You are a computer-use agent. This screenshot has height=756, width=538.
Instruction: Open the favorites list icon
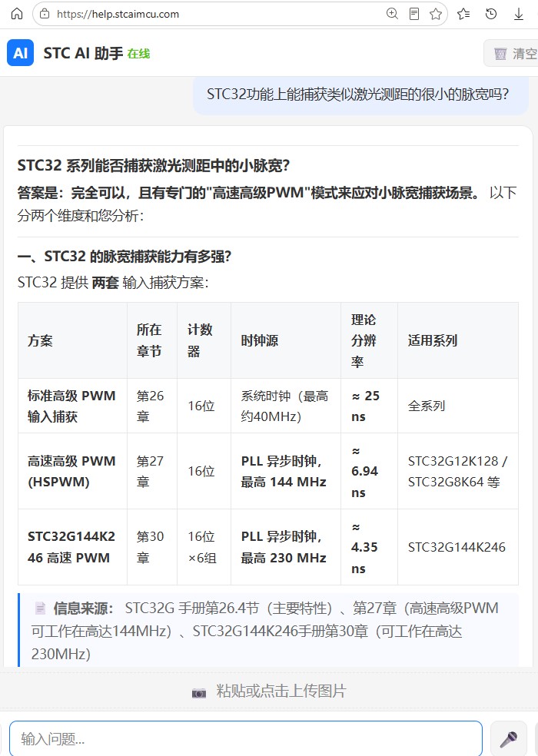[463, 14]
